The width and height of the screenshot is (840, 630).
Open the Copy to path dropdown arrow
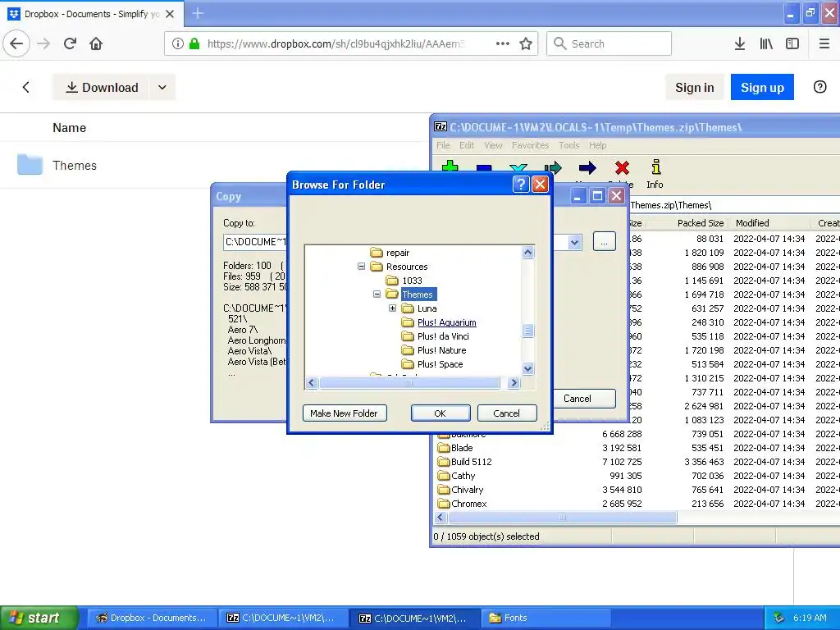pos(574,242)
